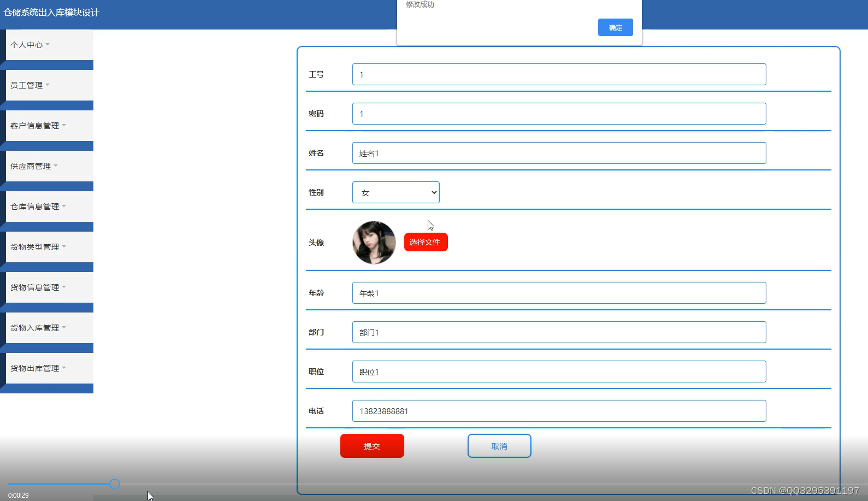This screenshot has height=501, width=868.
Task: Click the 姓名 input field
Action: pos(559,153)
